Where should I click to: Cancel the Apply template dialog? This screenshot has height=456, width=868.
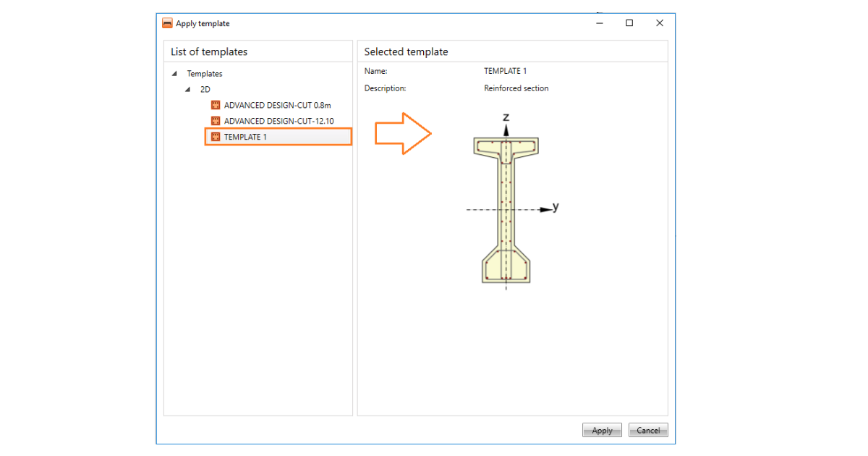(648, 430)
